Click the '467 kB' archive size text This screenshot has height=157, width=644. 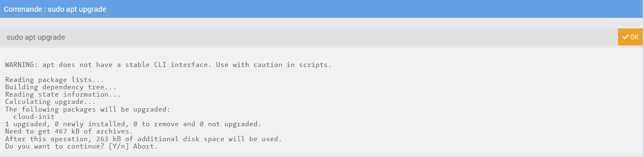click(x=67, y=131)
